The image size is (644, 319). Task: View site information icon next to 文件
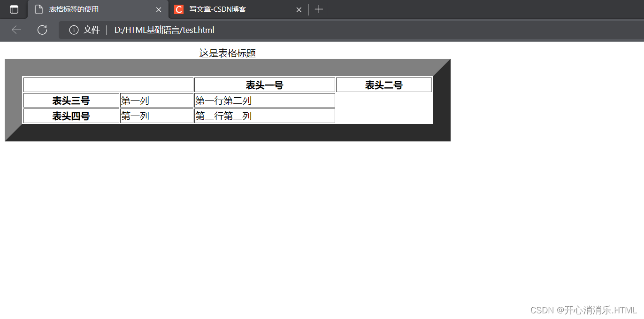74,30
